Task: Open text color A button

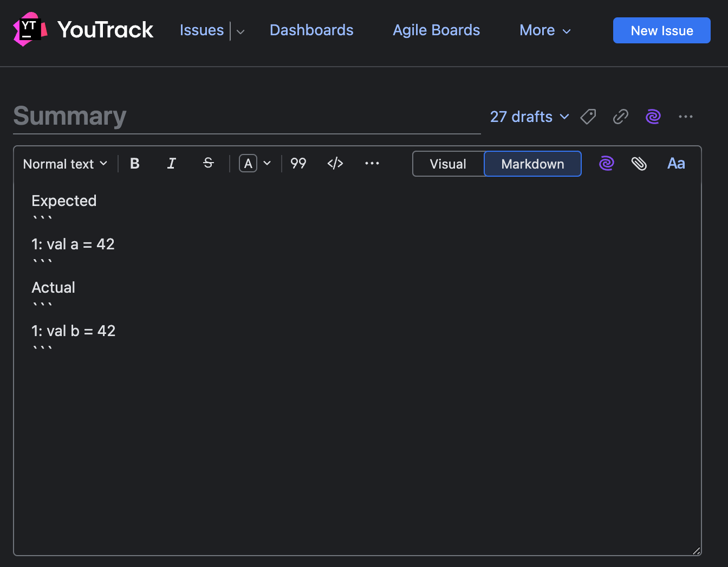Action: (x=248, y=164)
